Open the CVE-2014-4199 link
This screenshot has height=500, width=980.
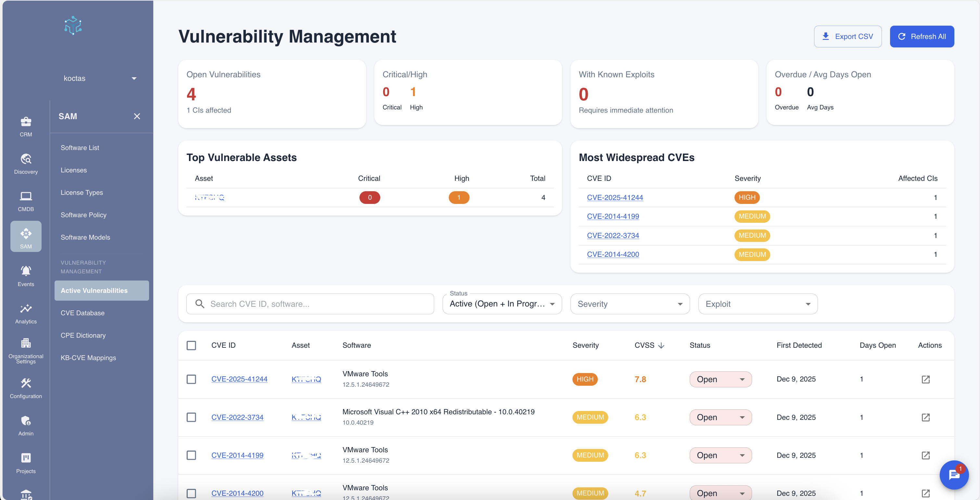(237, 455)
